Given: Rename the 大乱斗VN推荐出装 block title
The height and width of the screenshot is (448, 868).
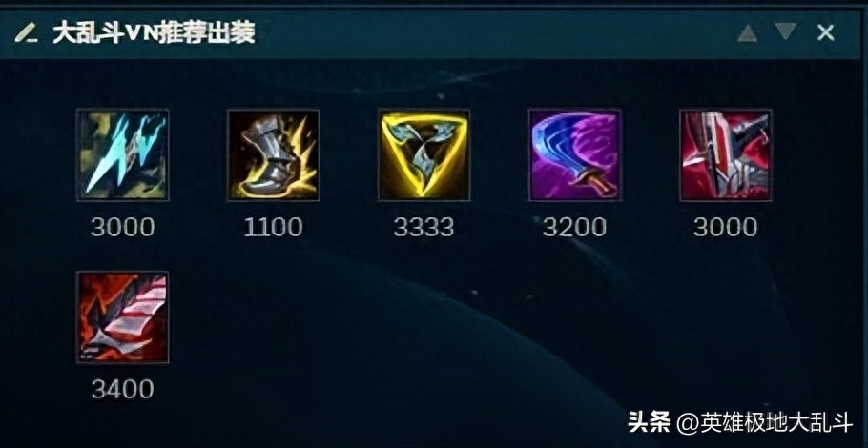Looking at the screenshot, I should [x=154, y=33].
